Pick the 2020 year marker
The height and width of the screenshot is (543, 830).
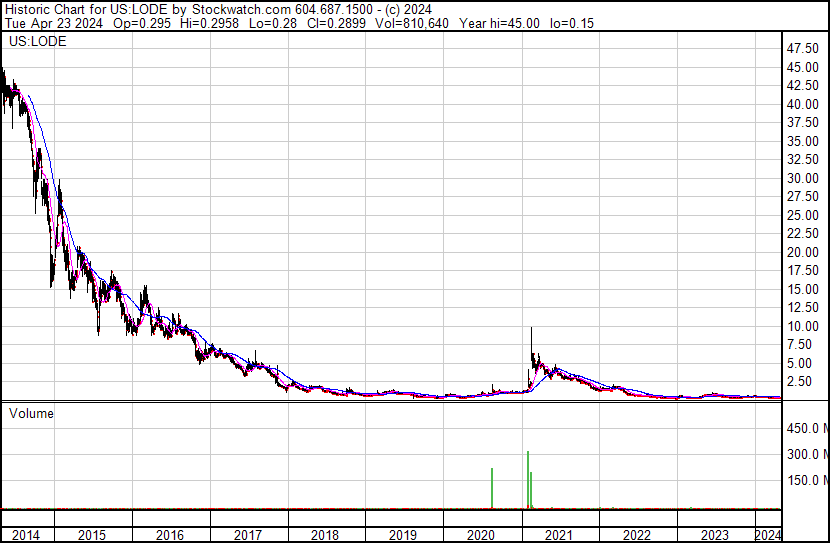coord(481,535)
